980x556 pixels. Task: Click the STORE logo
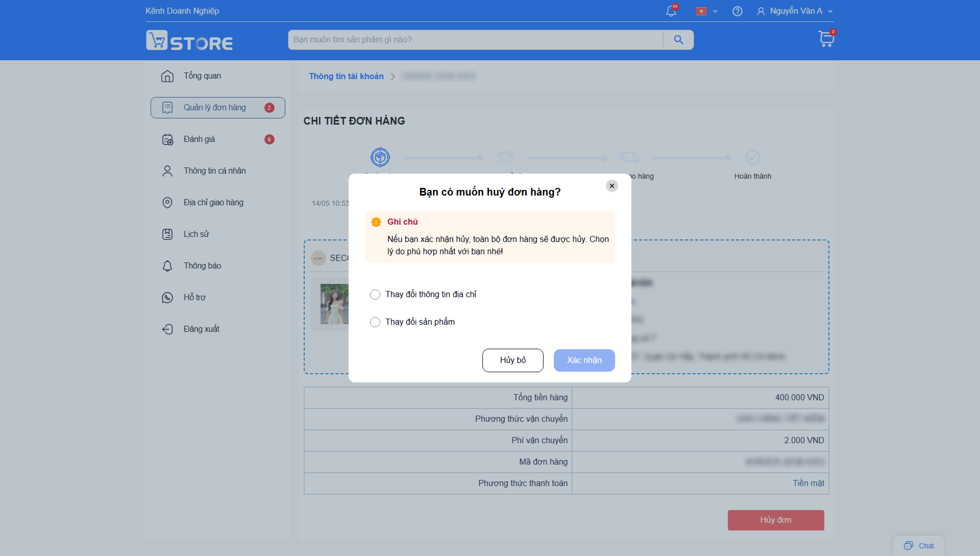[x=189, y=40]
